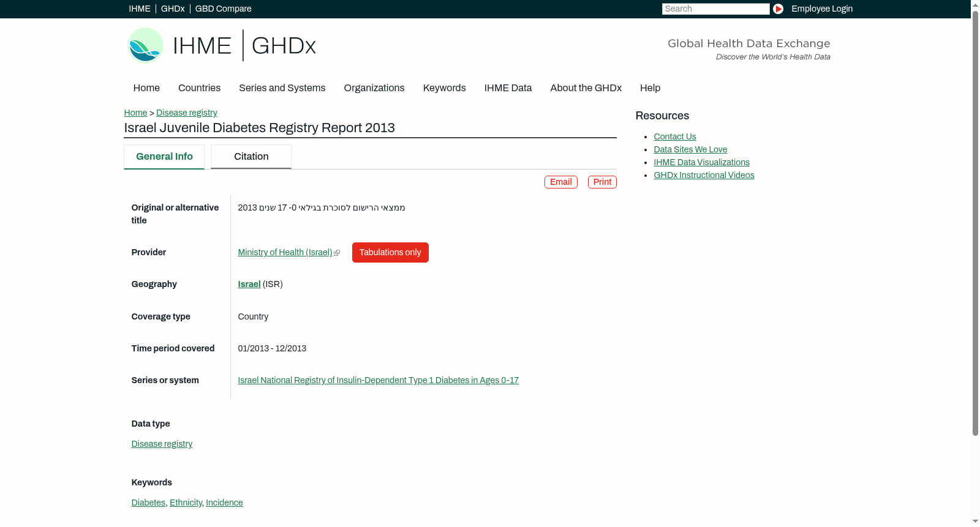
Task: Open IHME Data Visualizations link
Action: (x=702, y=162)
